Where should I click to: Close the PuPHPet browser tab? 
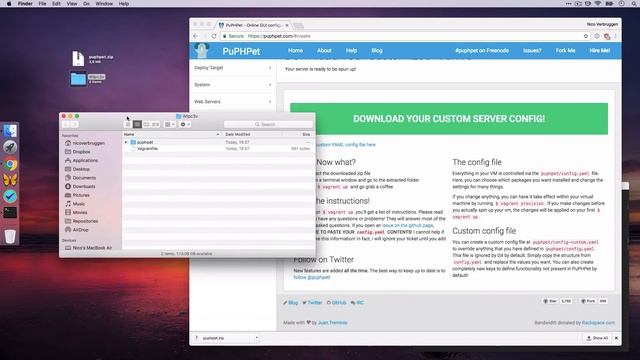pyautogui.click(x=287, y=25)
